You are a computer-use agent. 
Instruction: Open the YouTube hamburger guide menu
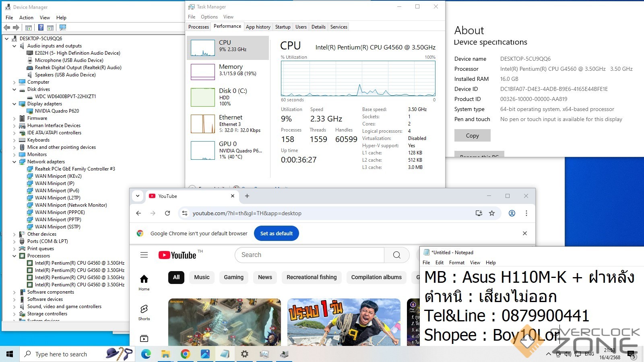pyautogui.click(x=144, y=255)
